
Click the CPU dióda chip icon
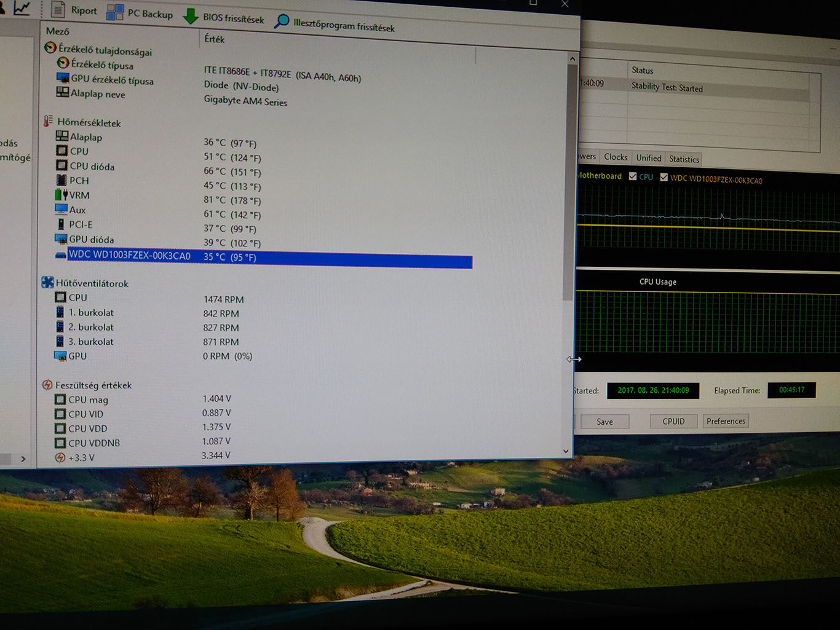coord(61,165)
